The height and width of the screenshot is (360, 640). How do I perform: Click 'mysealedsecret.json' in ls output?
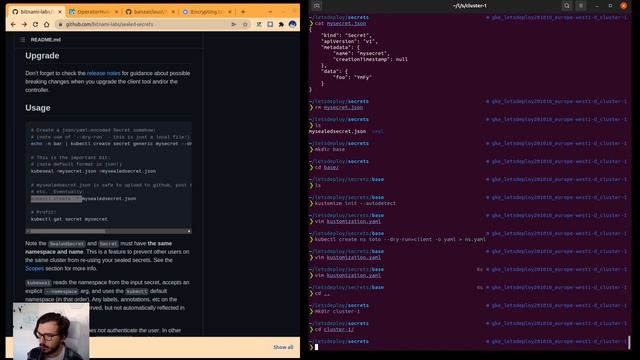pos(338,131)
